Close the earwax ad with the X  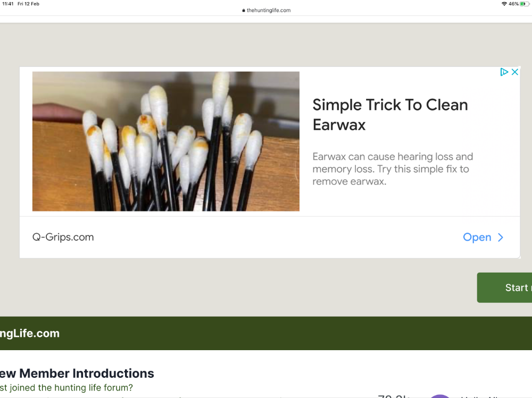(514, 72)
